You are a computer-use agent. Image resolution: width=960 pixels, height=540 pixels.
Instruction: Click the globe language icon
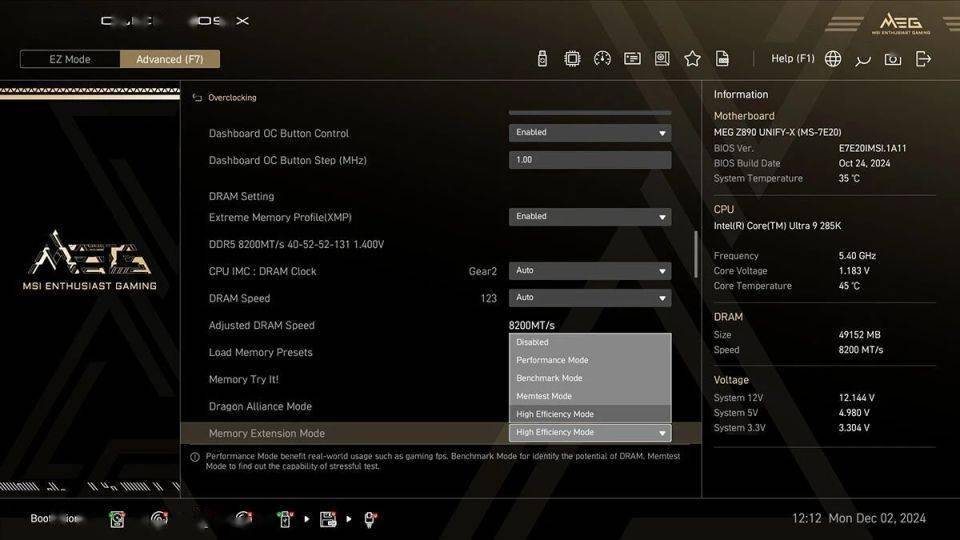(833, 59)
